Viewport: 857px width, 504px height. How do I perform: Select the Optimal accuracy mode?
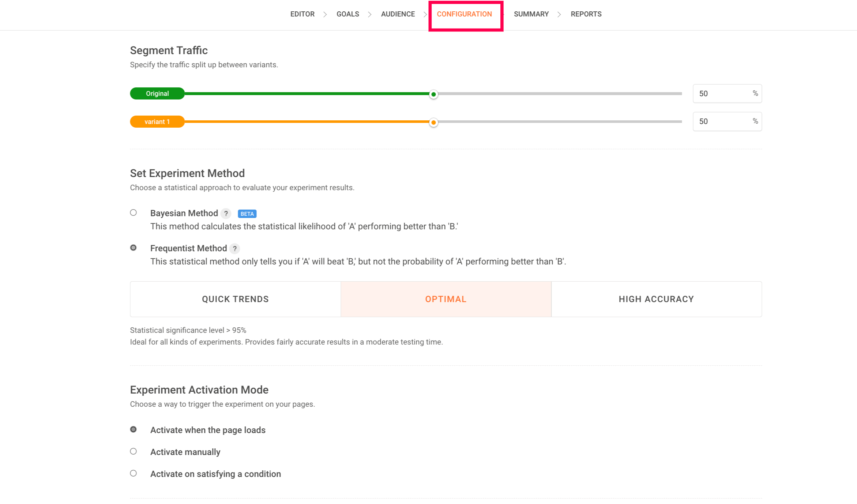click(x=446, y=299)
